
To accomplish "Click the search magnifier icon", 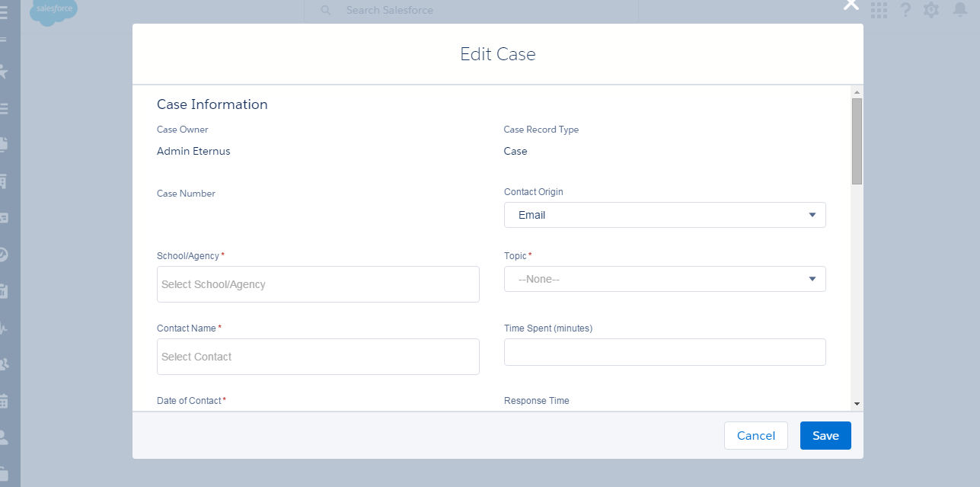I will [326, 11].
